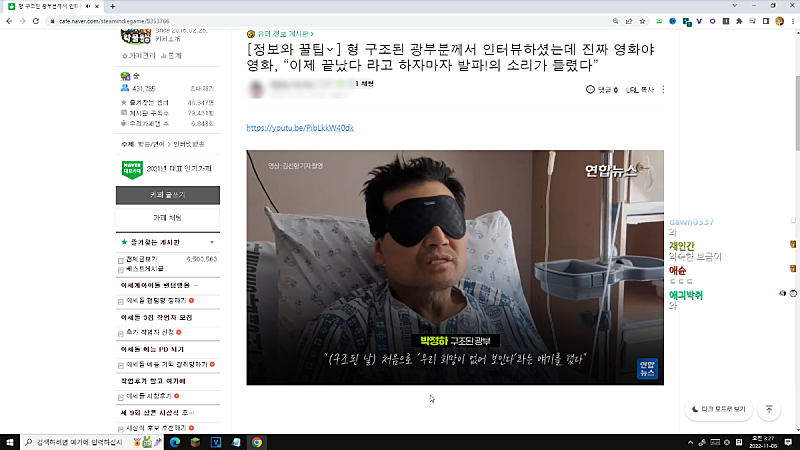Click the comment count speech bubble icon
800x450 pixels.
tap(590, 90)
